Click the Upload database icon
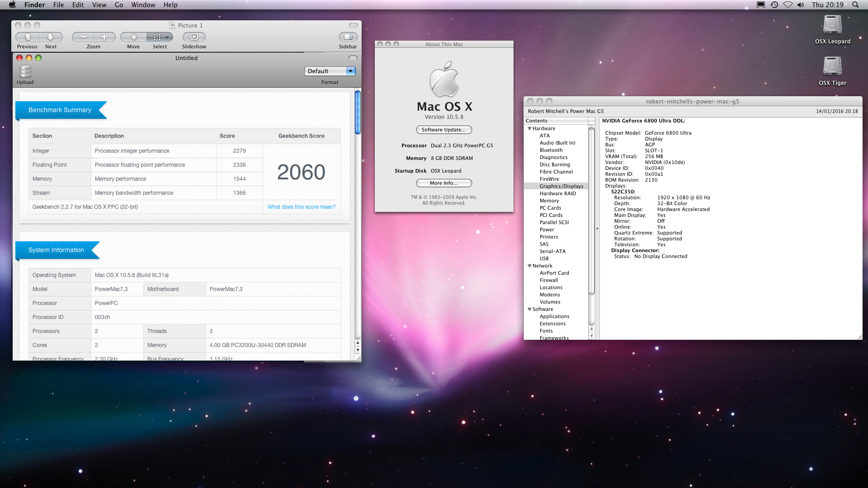 (25, 71)
